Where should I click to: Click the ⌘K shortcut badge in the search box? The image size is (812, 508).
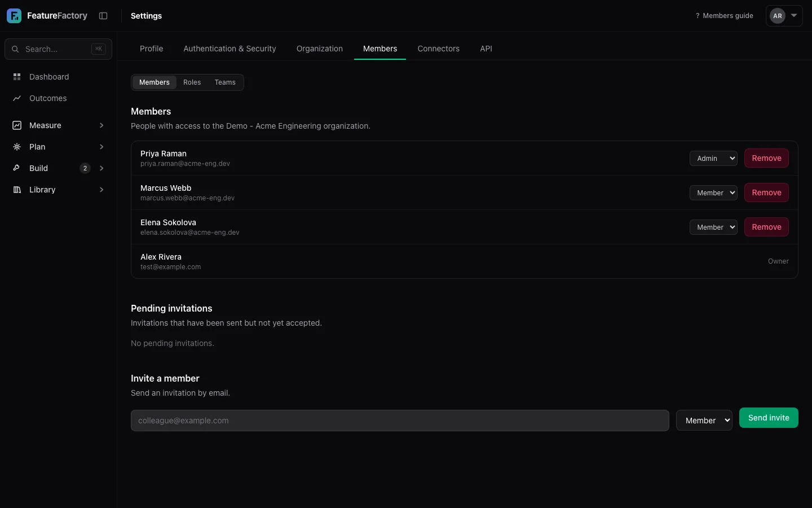point(99,49)
